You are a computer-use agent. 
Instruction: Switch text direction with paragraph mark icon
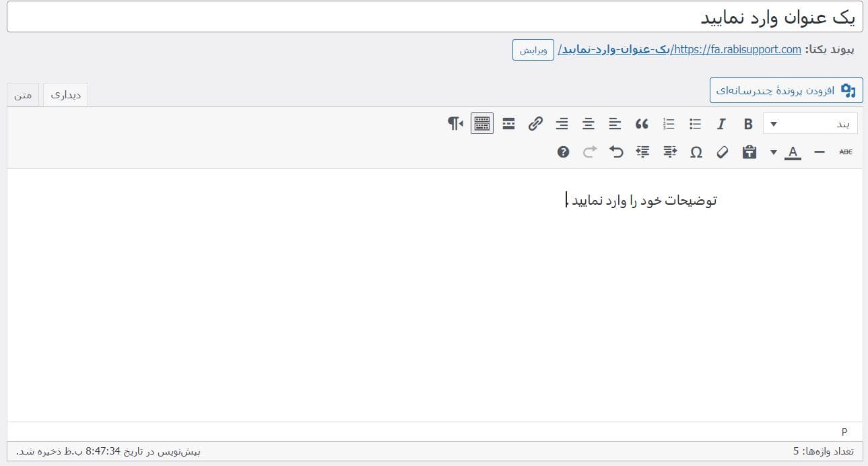coord(456,124)
